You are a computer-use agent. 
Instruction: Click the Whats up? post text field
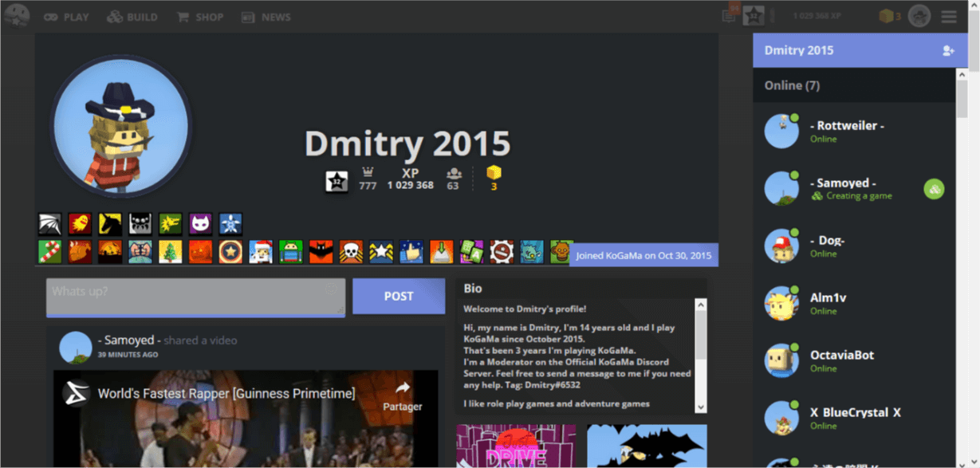pyautogui.click(x=195, y=297)
